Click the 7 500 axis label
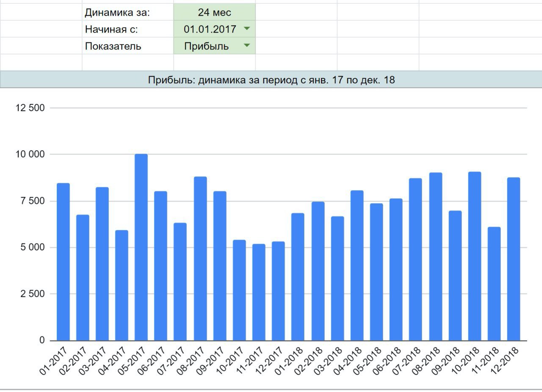This screenshot has height=392, width=542. 33,201
